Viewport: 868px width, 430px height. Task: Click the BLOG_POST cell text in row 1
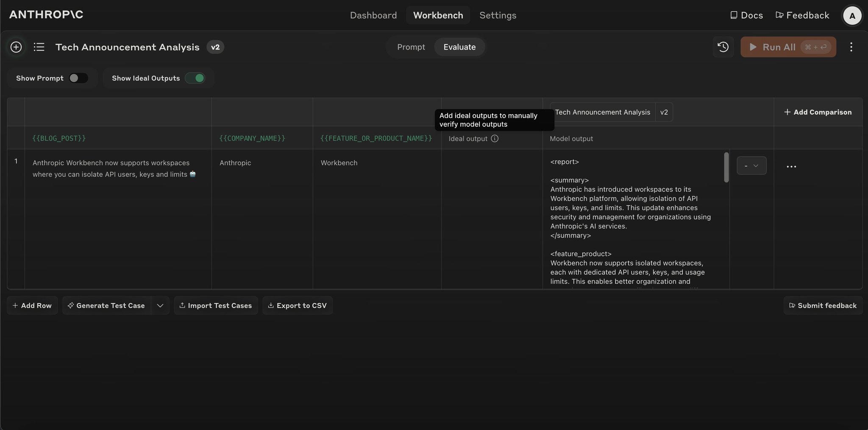click(x=114, y=168)
